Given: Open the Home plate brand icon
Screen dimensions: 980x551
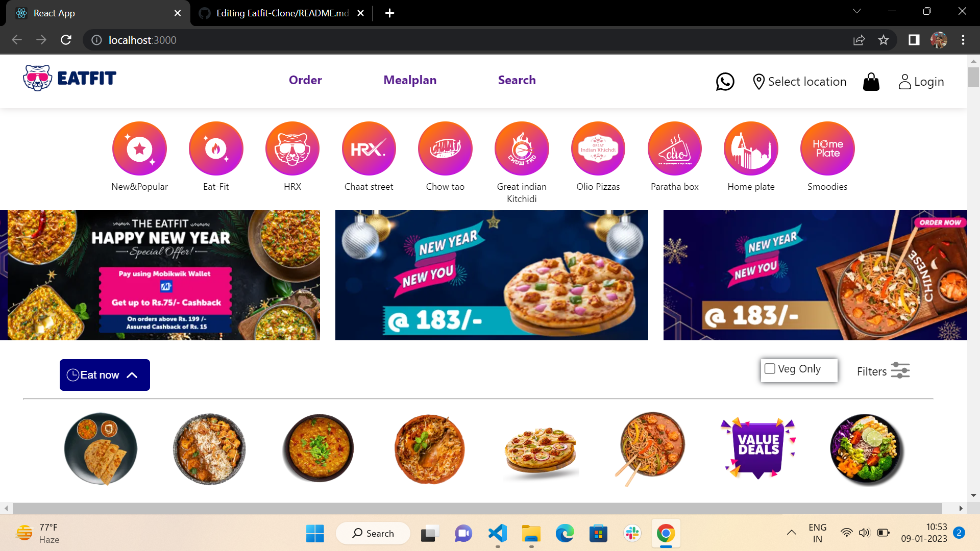Looking at the screenshot, I should 751,148.
